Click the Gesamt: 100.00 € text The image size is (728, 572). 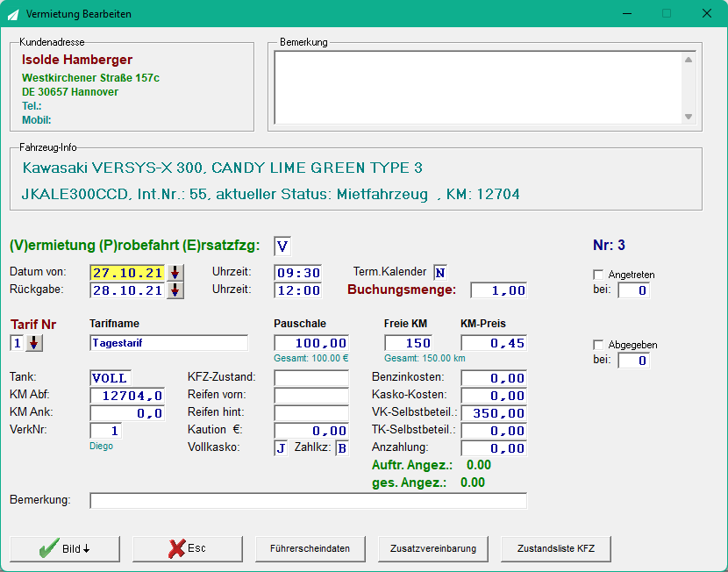tap(311, 359)
